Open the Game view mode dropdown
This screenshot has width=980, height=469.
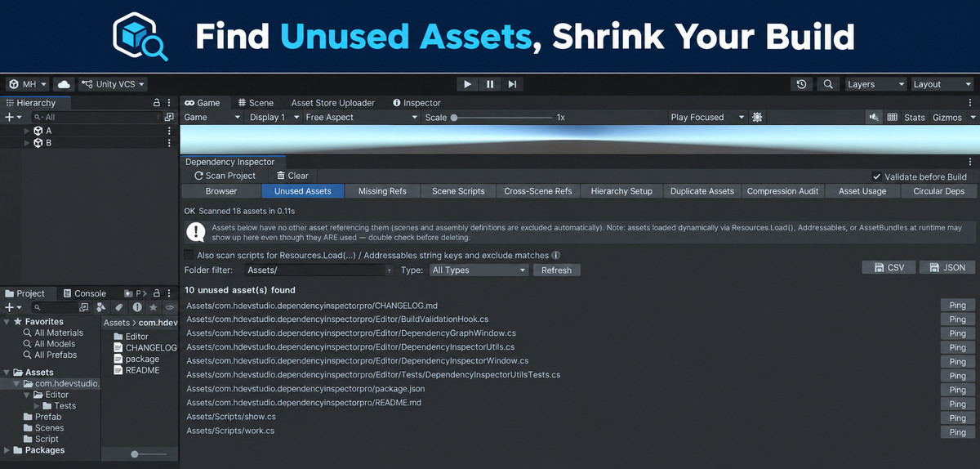tap(213, 118)
